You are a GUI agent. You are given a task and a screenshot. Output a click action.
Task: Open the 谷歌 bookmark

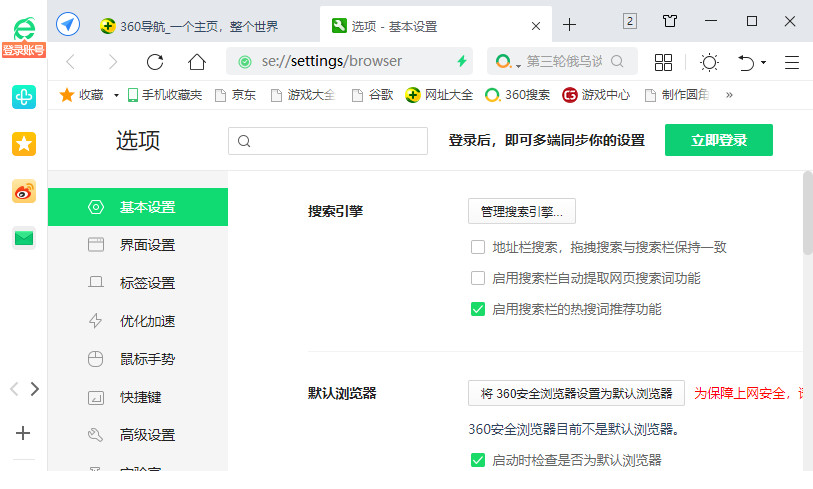(372, 95)
